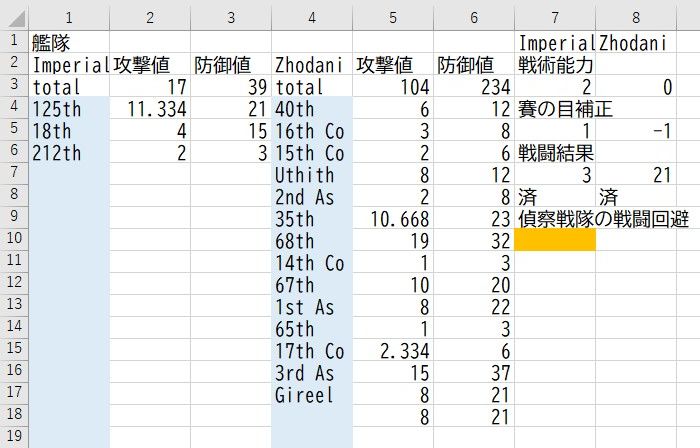Select the Gireel cell
The width and height of the screenshot is (700, 448).
312,394
